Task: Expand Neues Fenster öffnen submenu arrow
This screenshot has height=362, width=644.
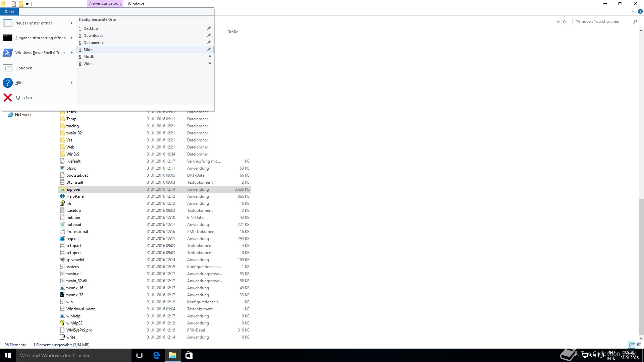Action: [71, 23]
